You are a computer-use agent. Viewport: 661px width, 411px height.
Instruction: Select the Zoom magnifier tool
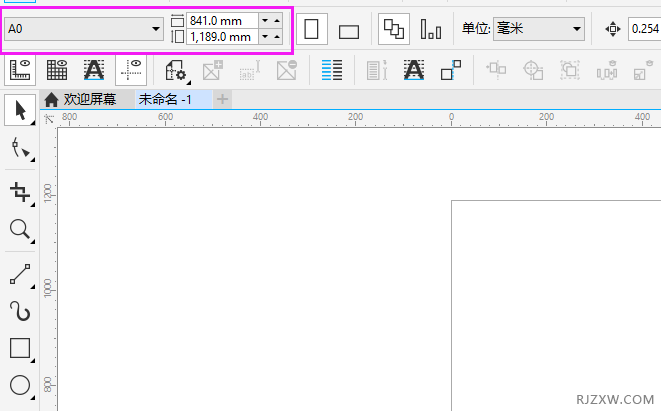coord(20,231)
